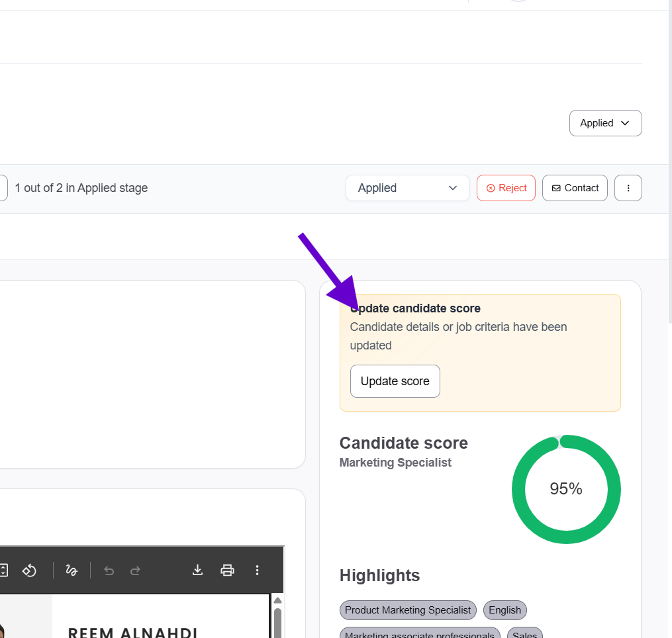Open the more options menu beside Contact
672x638 pixels.
[x=628, y=188]
